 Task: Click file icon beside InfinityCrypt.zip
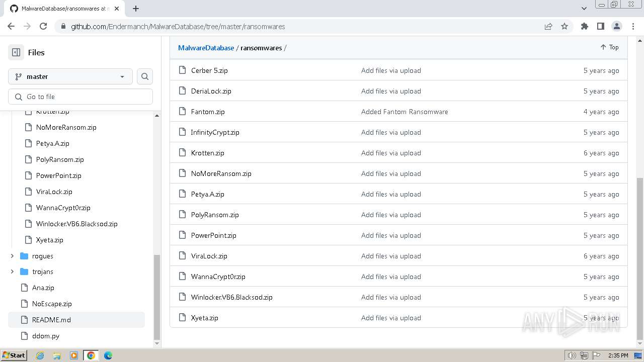(x=183, y=132)
